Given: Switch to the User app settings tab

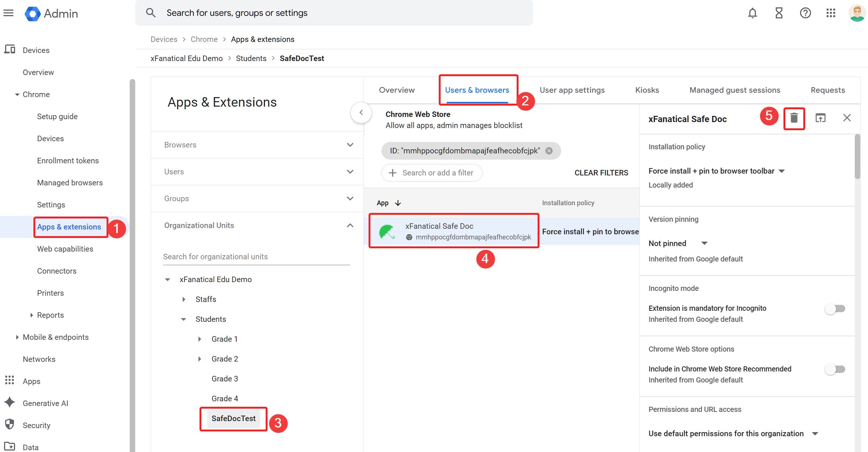Looking at the screenshot, I should 572,90.
